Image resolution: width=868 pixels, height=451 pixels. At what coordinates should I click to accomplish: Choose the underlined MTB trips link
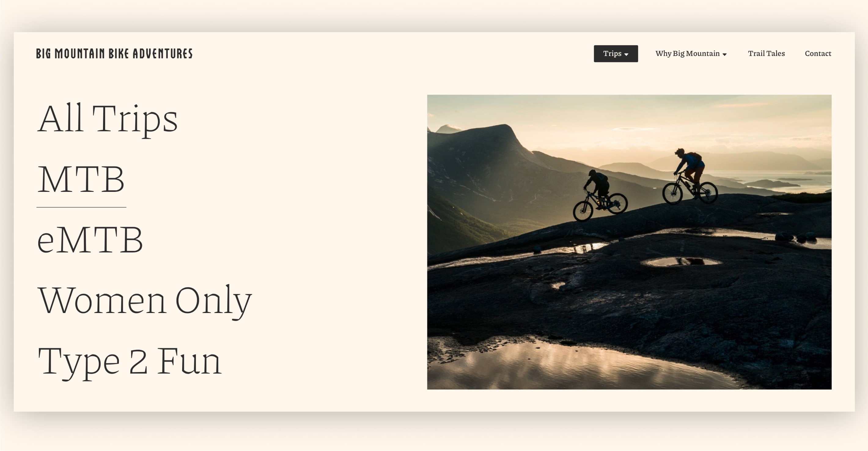pos(81,180)
